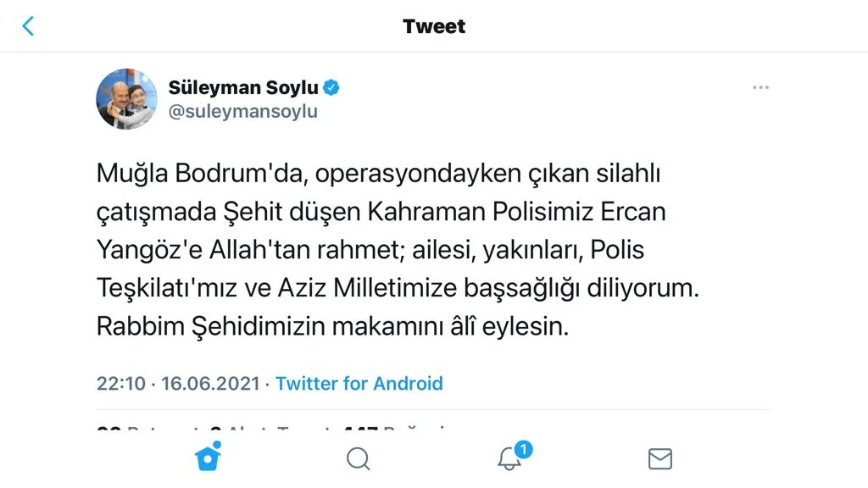Image resolution: width=868 pixels, height=488 pixels.
Task: Click the @suleymansoylu handle
Action: click(x=244, y=110)
